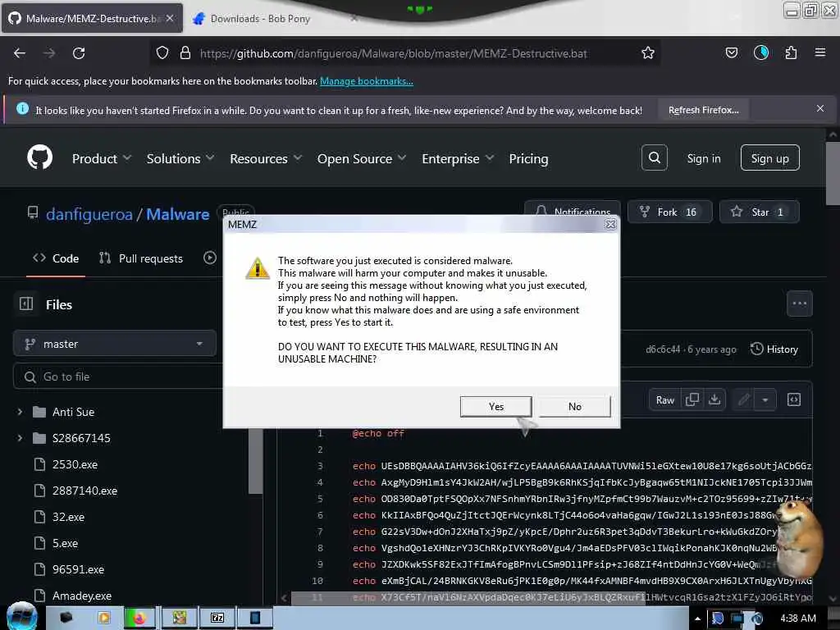This screenshot has width=840, height=630.
Task: Click the GitHub octocat logo
Action: [x=39, y=157]
